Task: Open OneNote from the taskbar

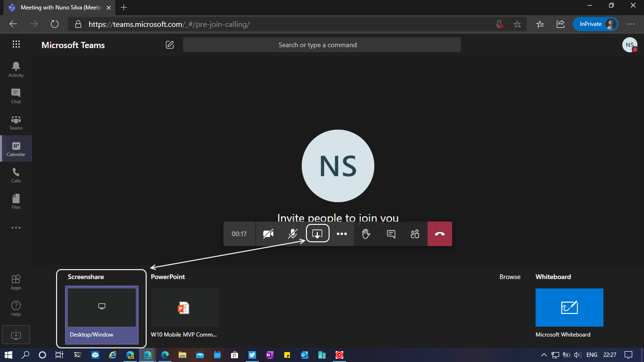Action: click(270, 355)
